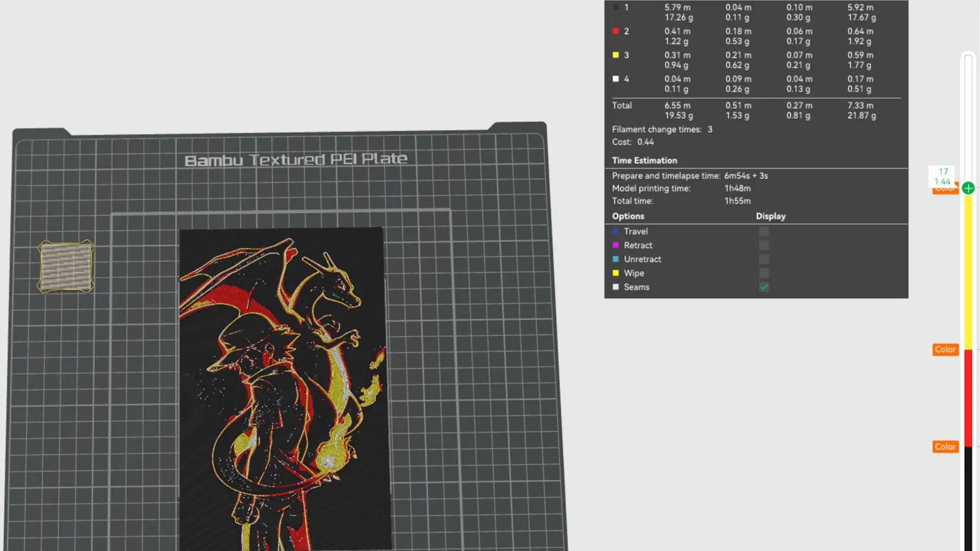Click the Prepare and timelapse time 6m54s value

(746, 176)
